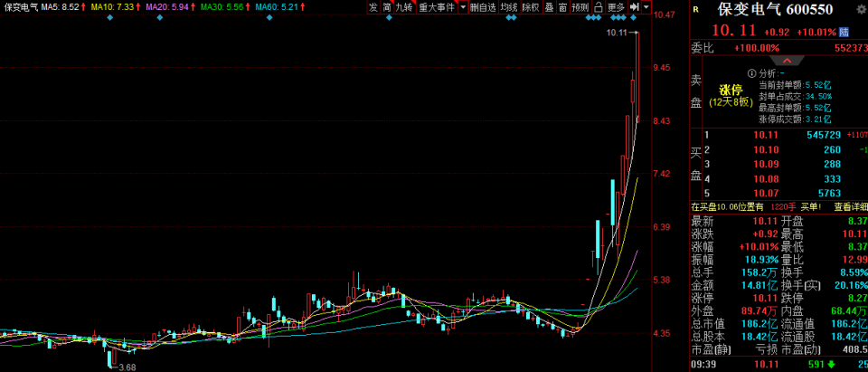The height and width of the screenshot is (372, 868).
Task: Click the blue event diamond below MA10 label
Action: click(x=110, y=18)
